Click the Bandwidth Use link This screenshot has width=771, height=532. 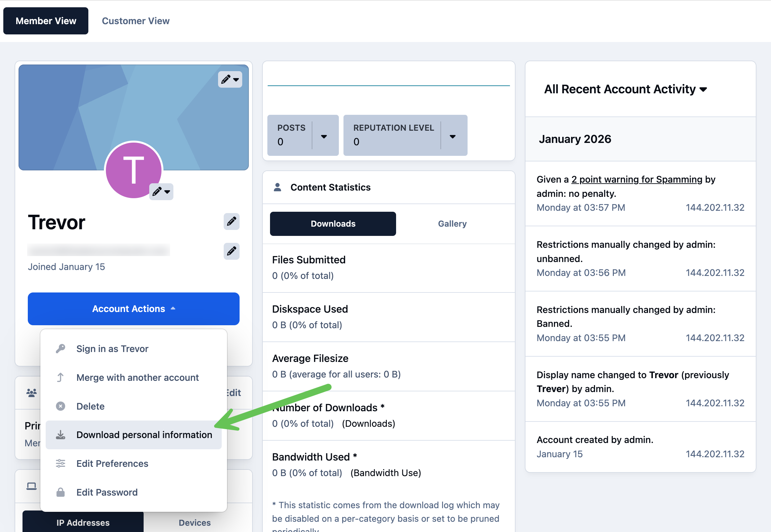[x=386, y=473]
